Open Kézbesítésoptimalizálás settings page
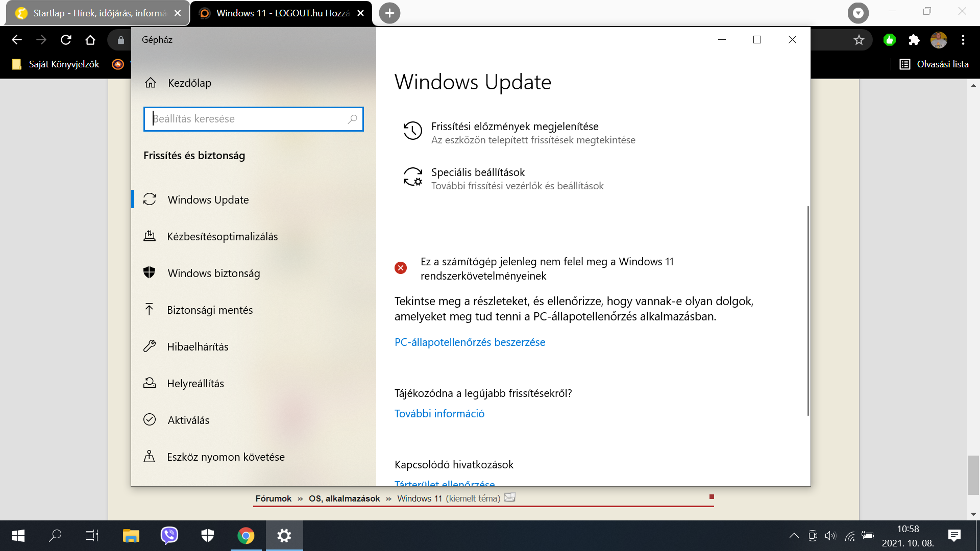980x551 pixels. coord(222,236)
